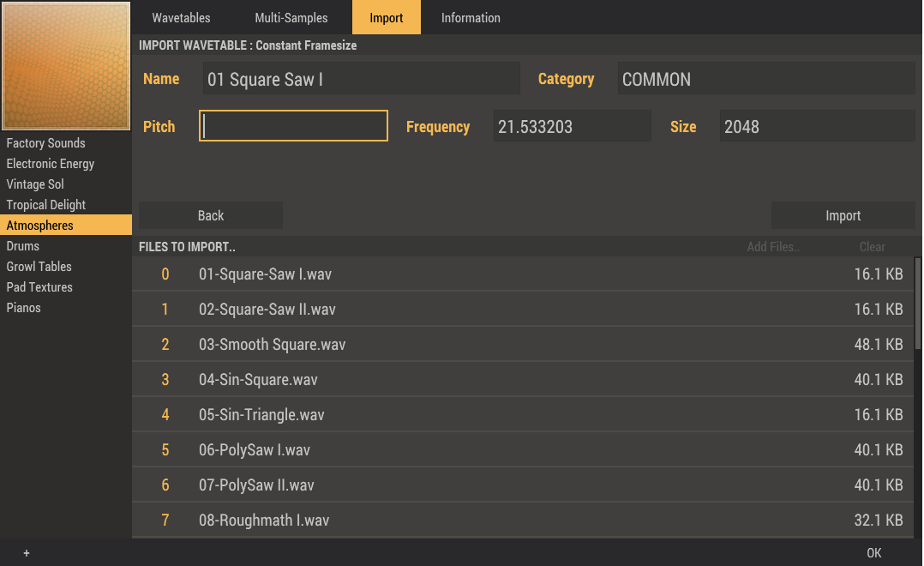Select 06-PolySaw I.wav in the list
Screen dimensions: 924x566
255,450
